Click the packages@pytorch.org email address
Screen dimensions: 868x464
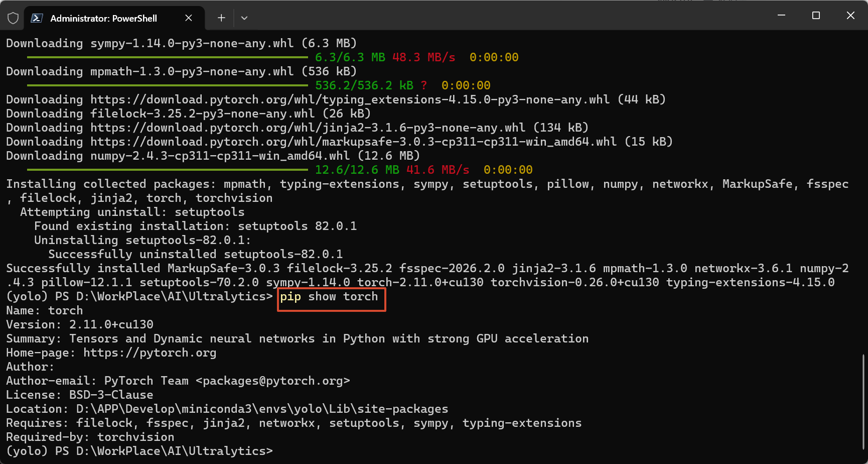(272, 381)
